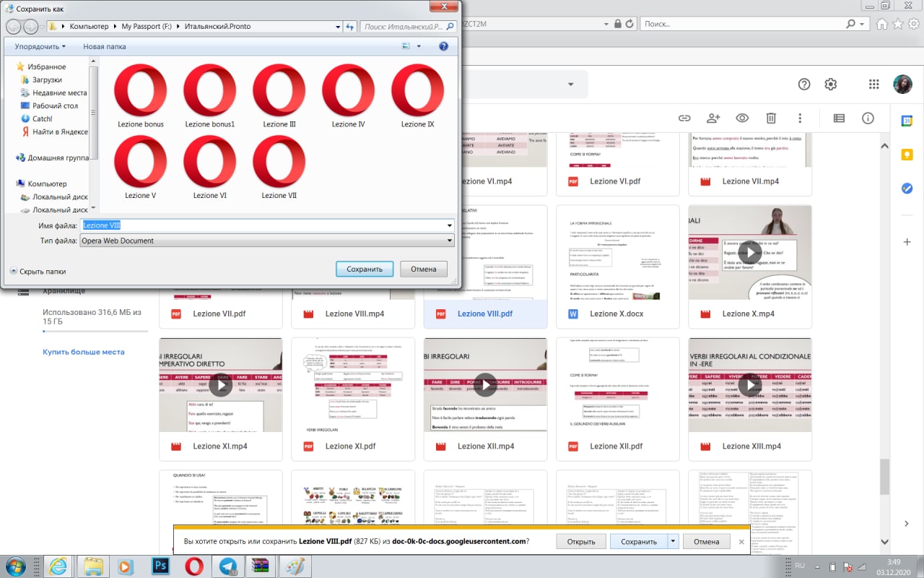Click the Купить больше места link
Image resolution: width=924 pixels, height=578 pixels.
(84, 352)
